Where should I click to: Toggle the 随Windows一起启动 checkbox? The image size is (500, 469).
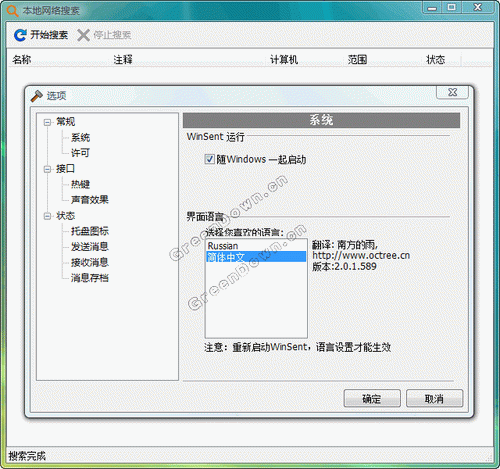(209, 159)
